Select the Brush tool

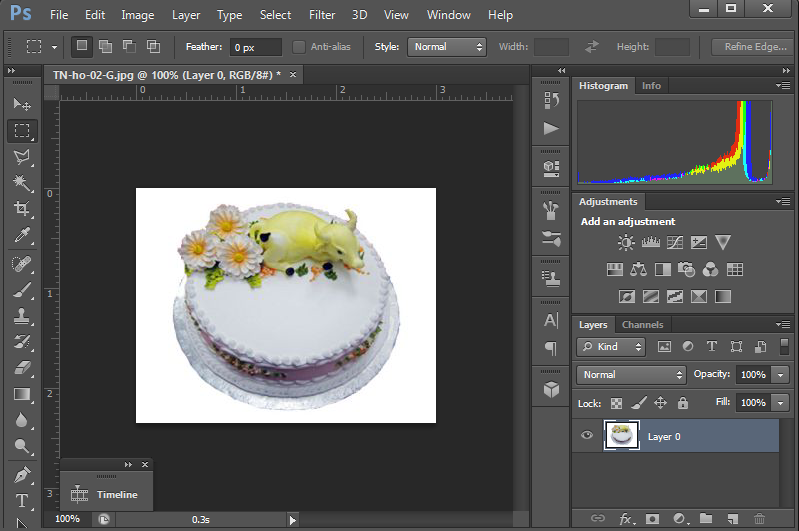(22, 290)
